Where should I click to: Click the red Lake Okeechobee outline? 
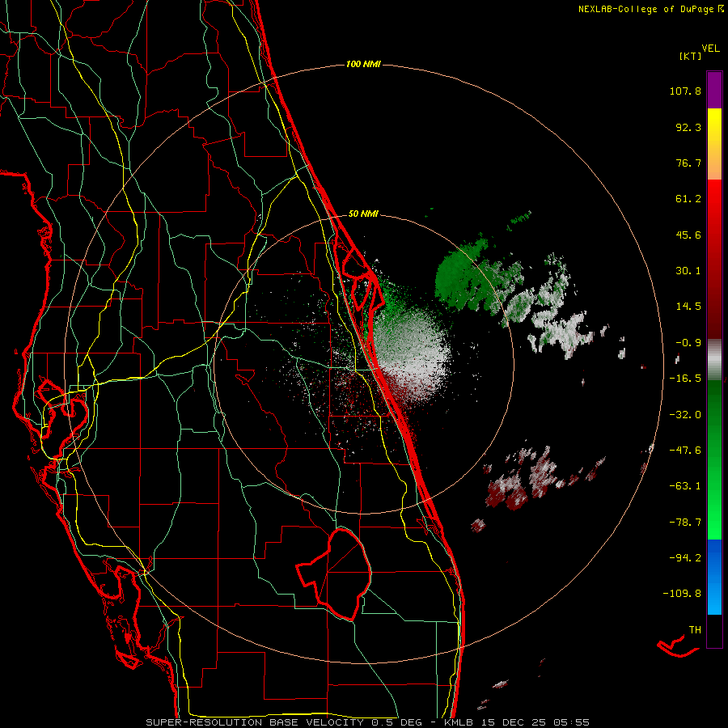click(335, 574)
